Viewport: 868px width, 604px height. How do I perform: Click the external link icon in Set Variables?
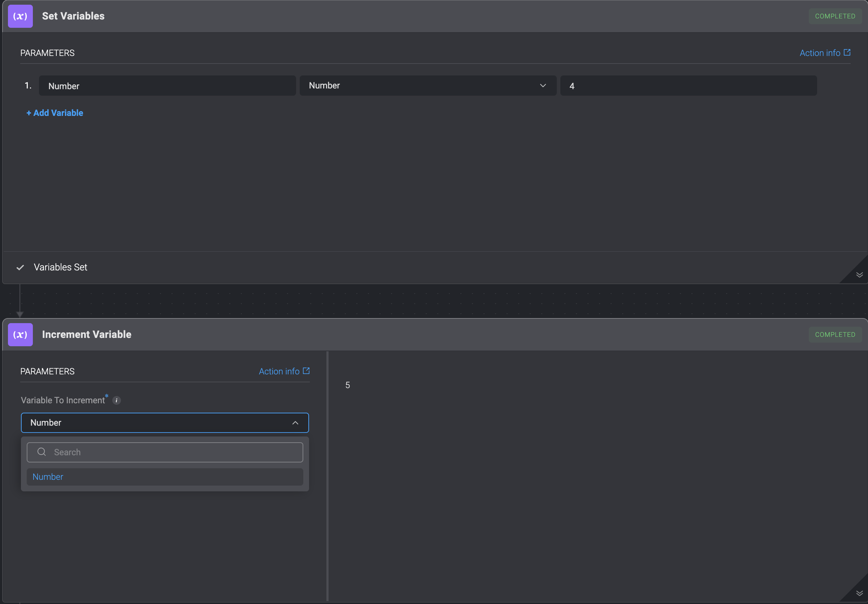click(x=847, y=53)
